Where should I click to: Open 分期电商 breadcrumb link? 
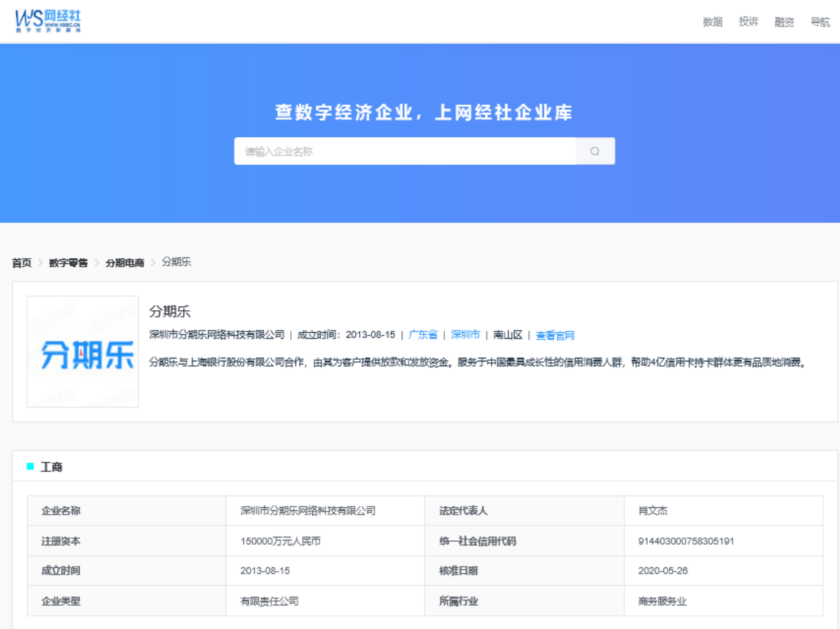[125, 262]
